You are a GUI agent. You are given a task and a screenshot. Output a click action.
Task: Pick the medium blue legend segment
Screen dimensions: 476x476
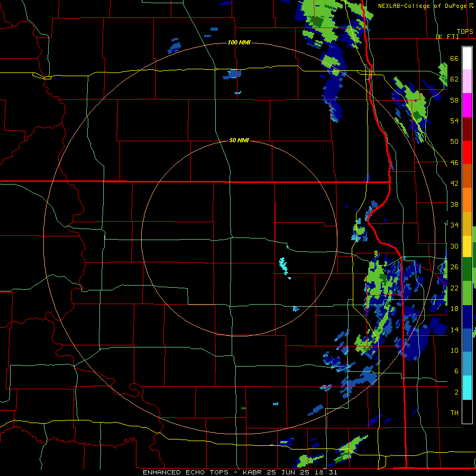point(467,341)
